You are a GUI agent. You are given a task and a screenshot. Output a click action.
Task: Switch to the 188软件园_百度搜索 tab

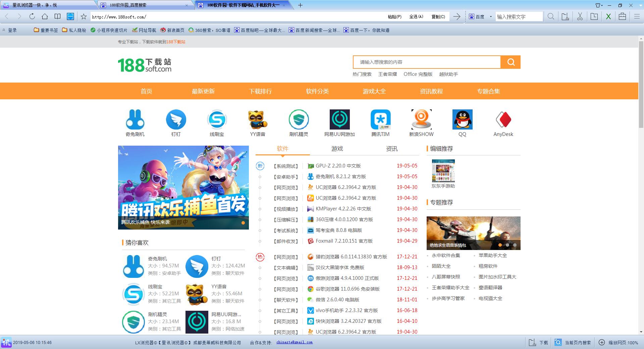[144, 5]
